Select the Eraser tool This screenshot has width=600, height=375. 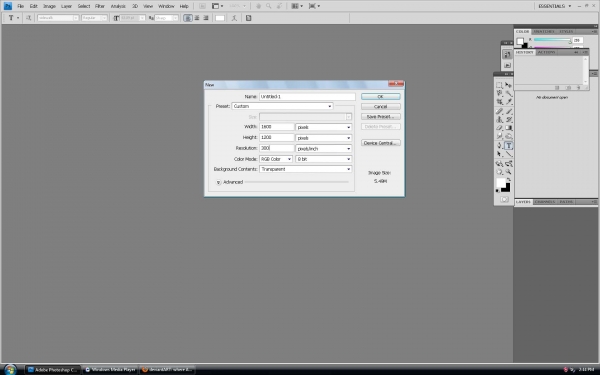click(x=499, y=128)
